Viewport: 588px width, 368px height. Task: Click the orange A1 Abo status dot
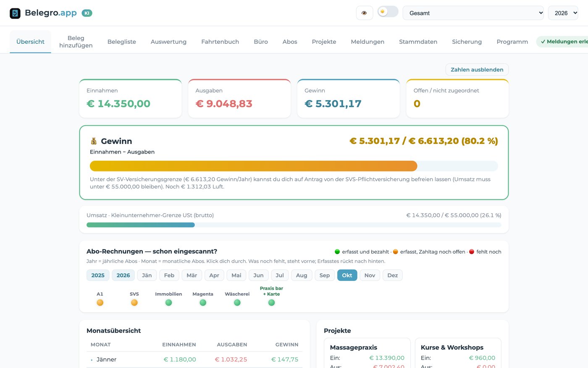point(100,302)
